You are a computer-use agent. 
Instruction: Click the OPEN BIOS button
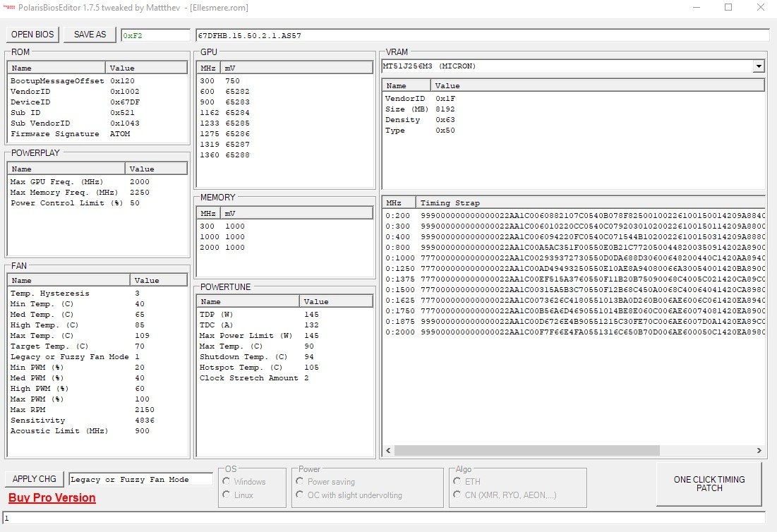[x=32, y=35]
